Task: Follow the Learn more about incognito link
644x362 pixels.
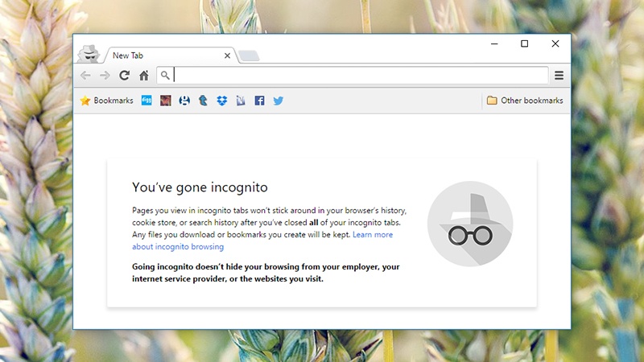Action: pyautogui.click(x=373, y=235)
